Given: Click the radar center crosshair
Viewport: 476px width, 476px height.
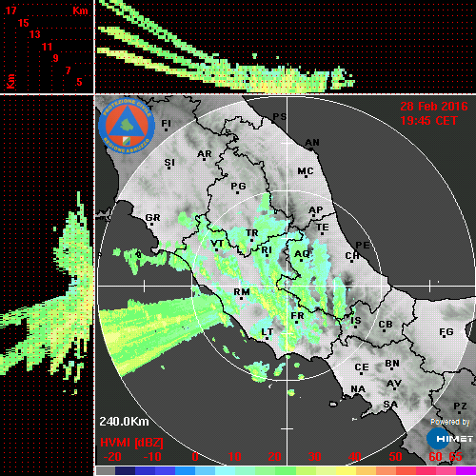Looking at the screenshot, I should [x=288, y=286].
